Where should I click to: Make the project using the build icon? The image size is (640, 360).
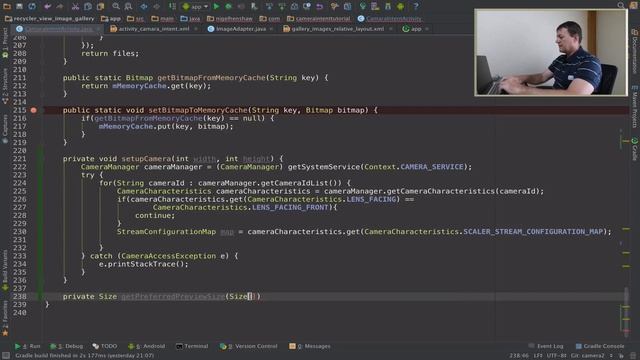click(x=172, y=6)
